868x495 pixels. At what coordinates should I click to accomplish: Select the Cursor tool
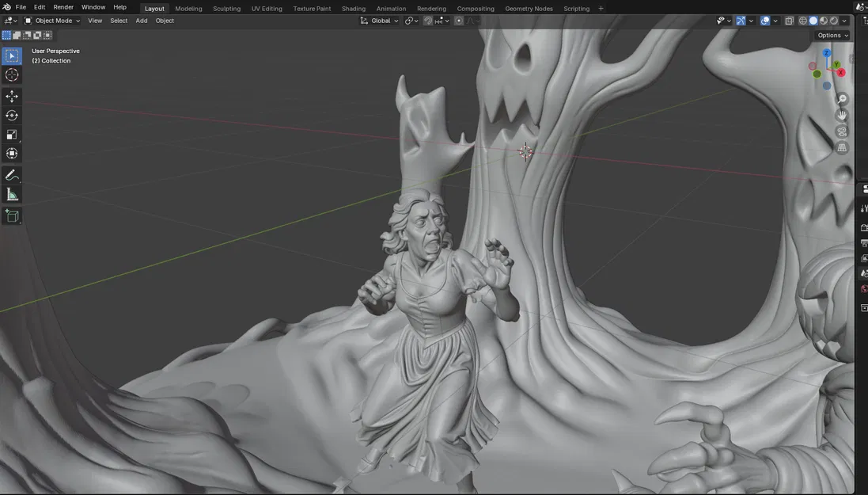click(x=12, y=74)
